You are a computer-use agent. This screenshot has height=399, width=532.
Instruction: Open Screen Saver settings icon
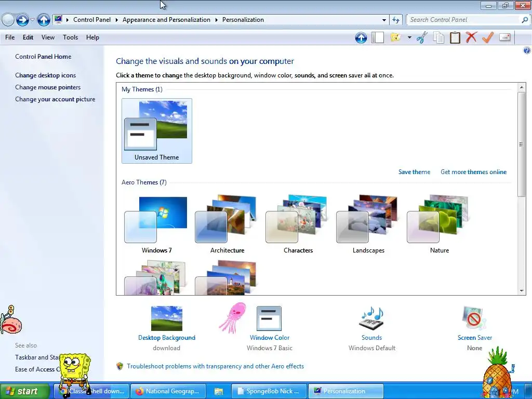(474, 318)
